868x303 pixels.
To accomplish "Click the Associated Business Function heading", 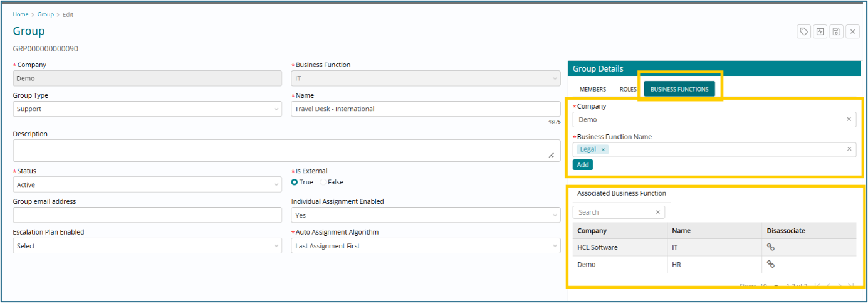I will [622, 193].
